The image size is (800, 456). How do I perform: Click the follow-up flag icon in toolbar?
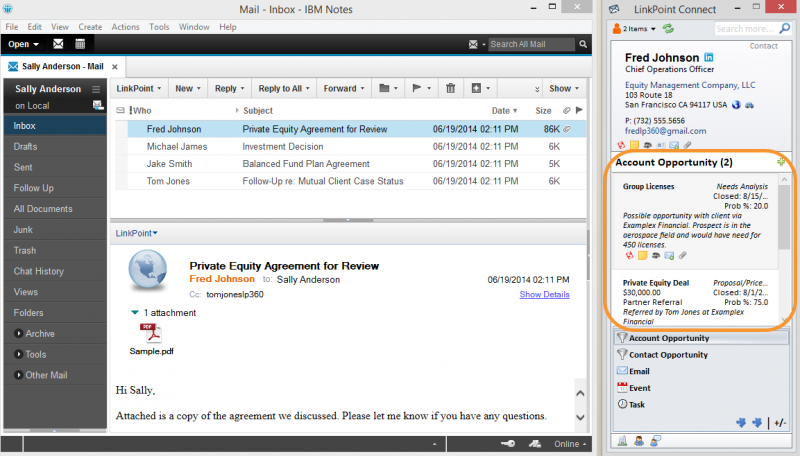417,88
